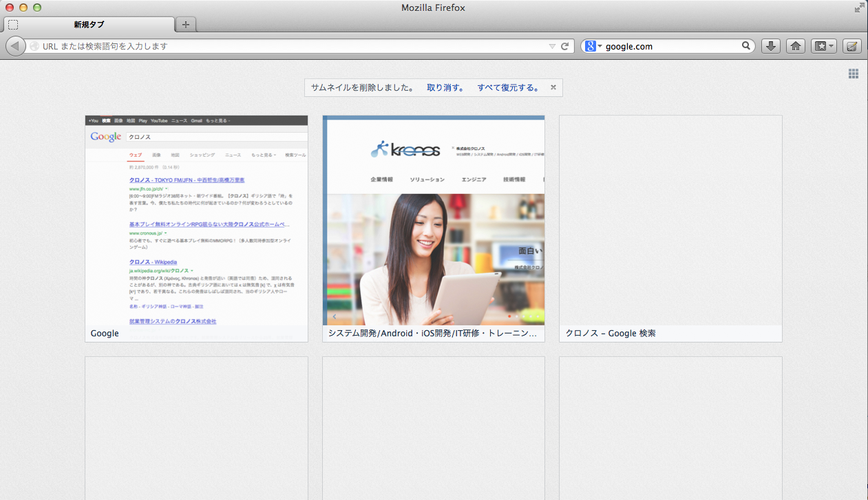Click the green zoom window button

(x=37, y=8)
